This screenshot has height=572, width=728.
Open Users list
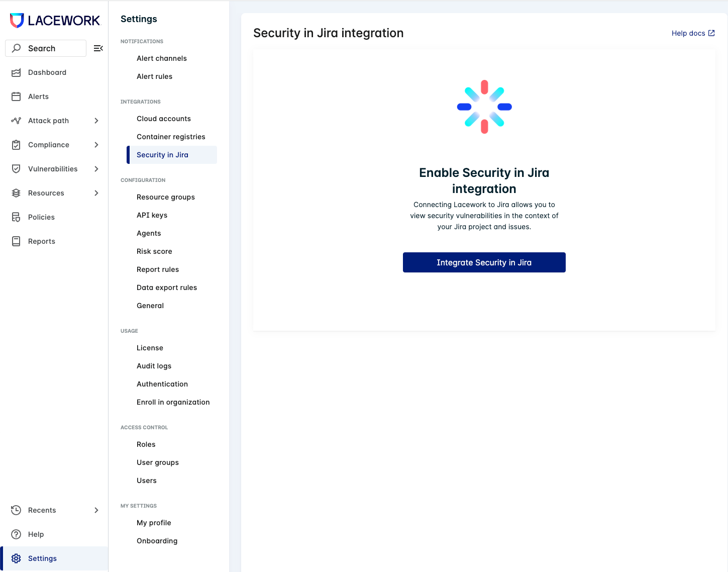[x=147, y=481]
